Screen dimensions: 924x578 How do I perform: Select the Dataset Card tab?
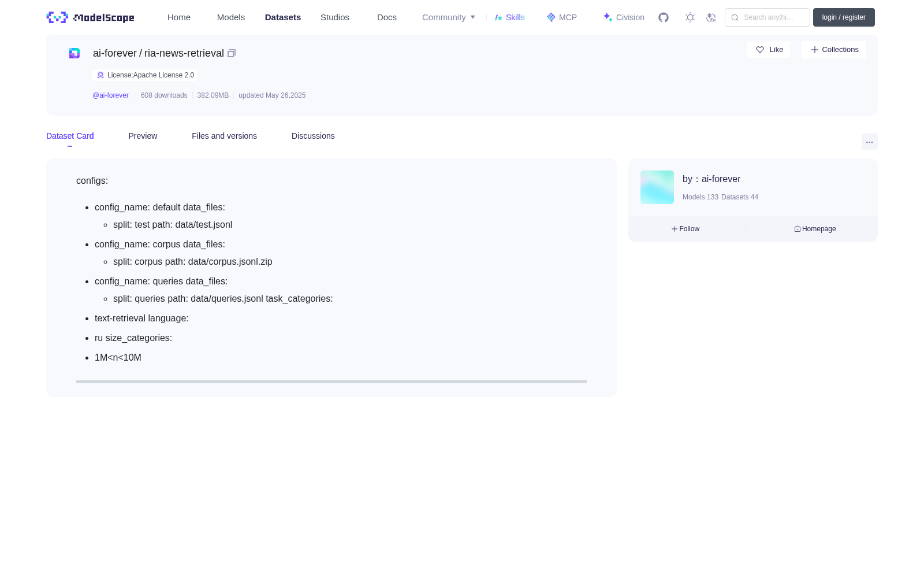[x=70, y=136]
